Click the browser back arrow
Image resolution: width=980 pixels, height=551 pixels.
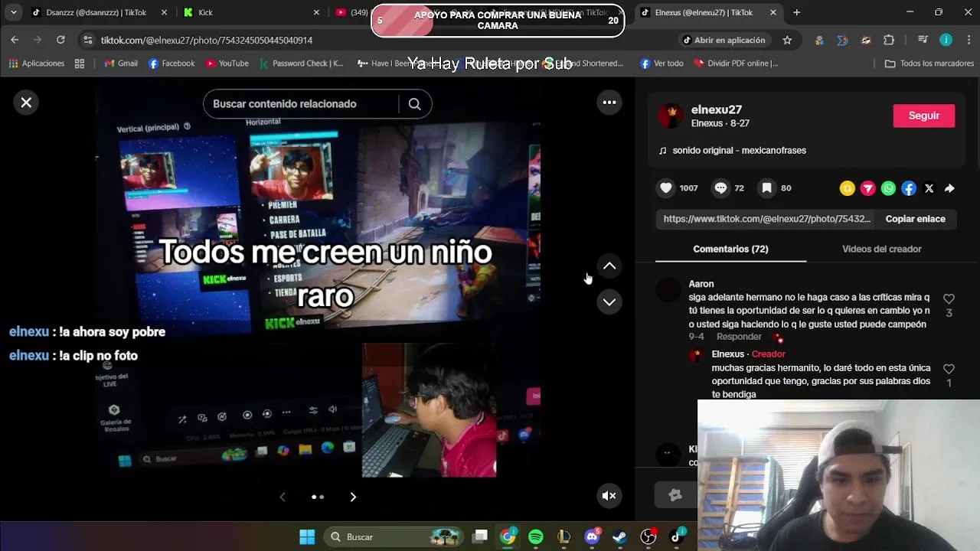[15, 40]
